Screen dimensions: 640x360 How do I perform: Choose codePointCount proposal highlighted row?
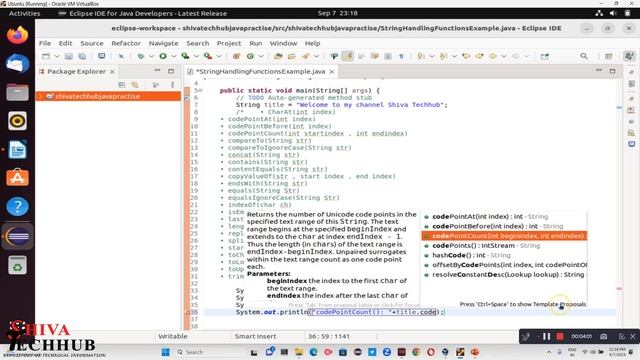point(504,236)
